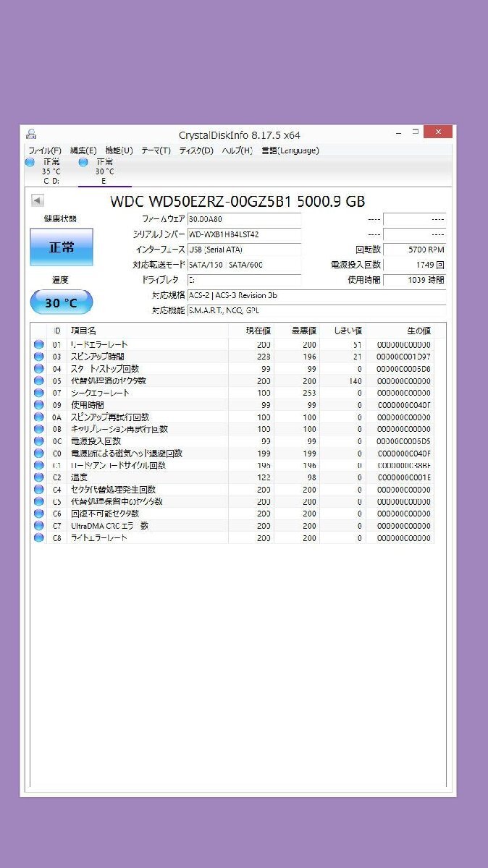Click status circle icon for attribute 0C

point(38,441)
